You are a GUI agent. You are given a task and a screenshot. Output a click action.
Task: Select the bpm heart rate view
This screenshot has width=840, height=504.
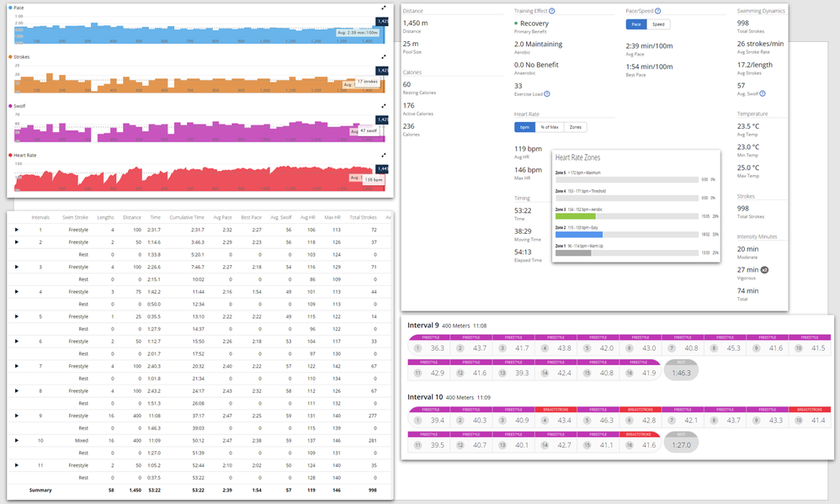[524, 127]
